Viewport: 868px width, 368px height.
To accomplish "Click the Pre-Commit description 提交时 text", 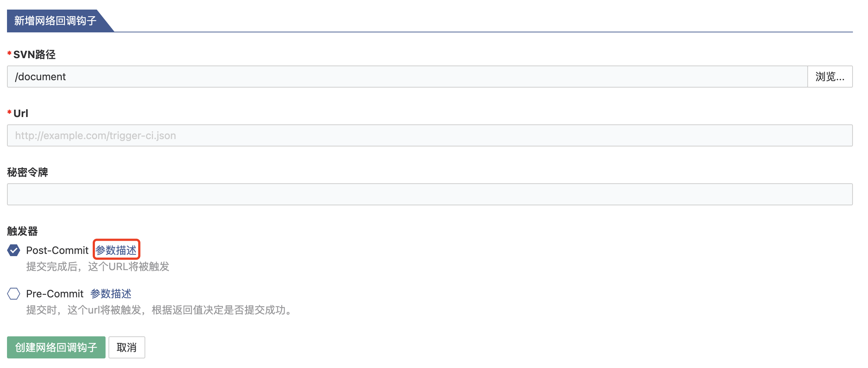I will point(160,310).
